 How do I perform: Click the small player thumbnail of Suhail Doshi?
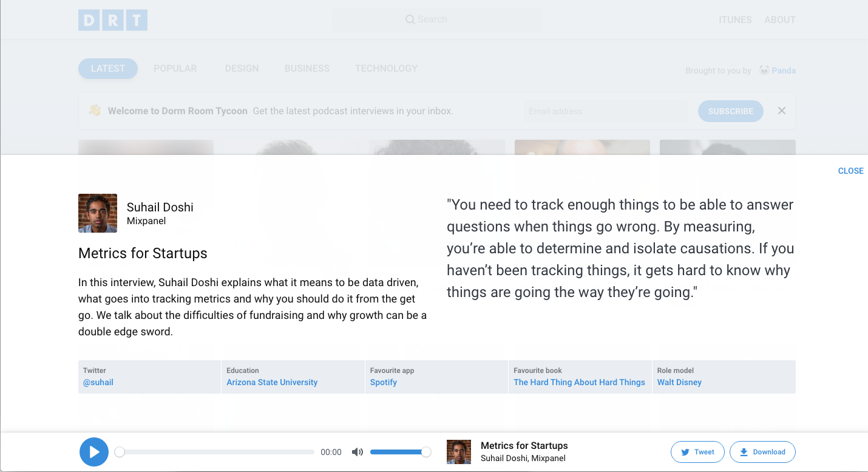click(x=459, y=452)
